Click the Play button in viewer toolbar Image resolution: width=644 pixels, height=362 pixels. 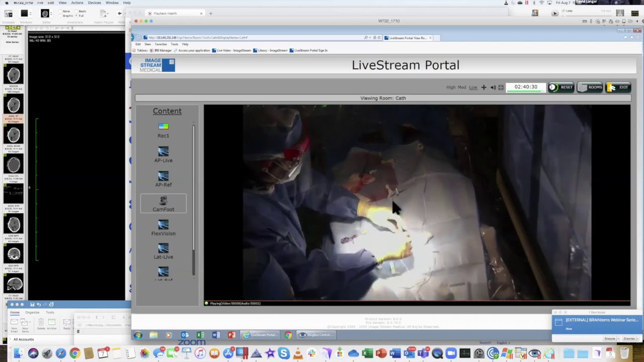(555, 14)
